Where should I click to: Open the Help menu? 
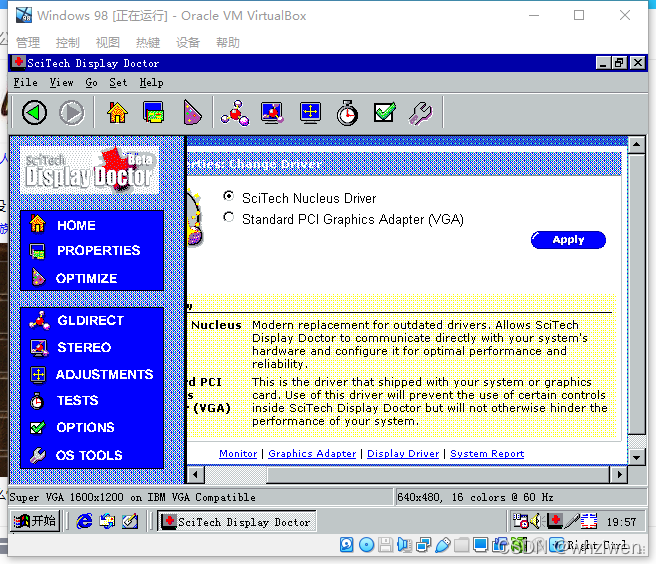click(151, 82)
